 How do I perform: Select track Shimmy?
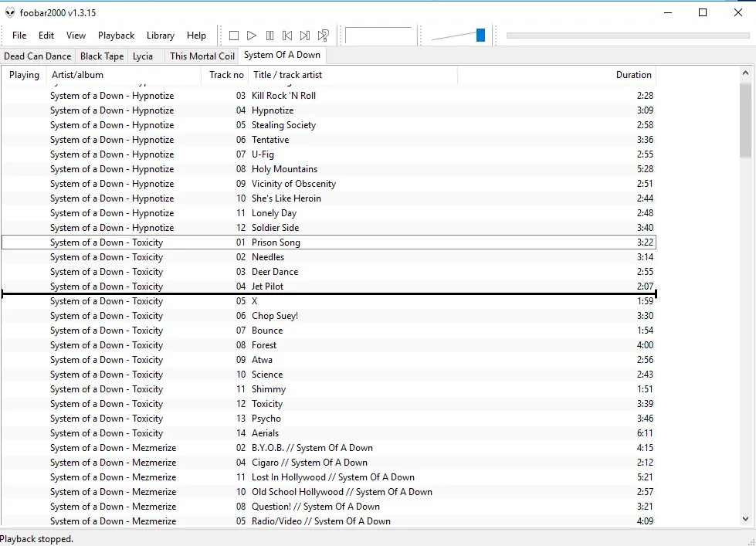tap(329, 388)
